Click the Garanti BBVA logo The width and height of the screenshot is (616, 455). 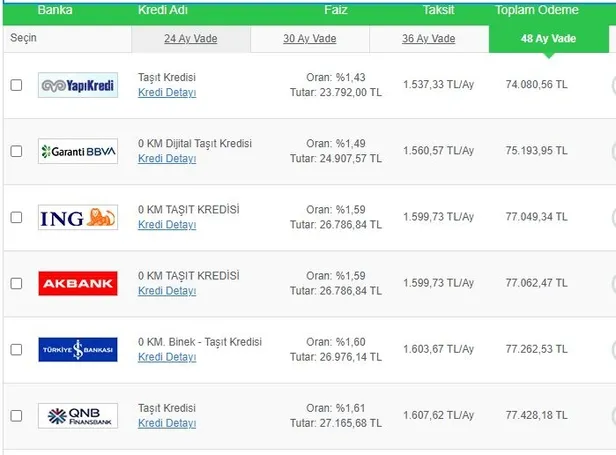click(78, 151)
